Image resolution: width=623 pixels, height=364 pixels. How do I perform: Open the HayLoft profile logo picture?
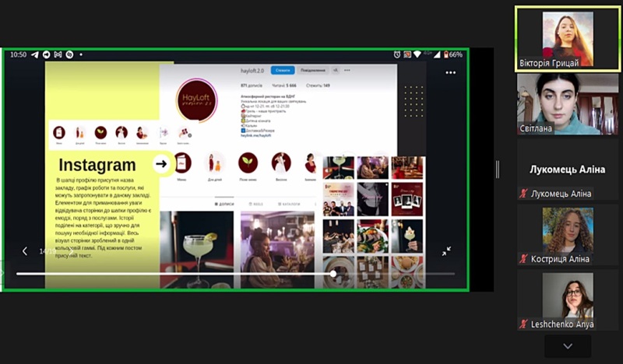point(197,100)
